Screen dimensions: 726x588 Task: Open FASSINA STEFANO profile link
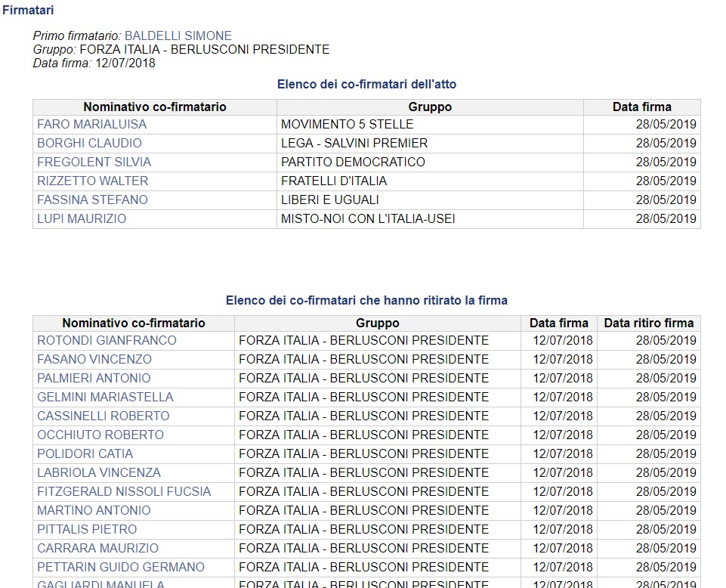coord(92,200)
